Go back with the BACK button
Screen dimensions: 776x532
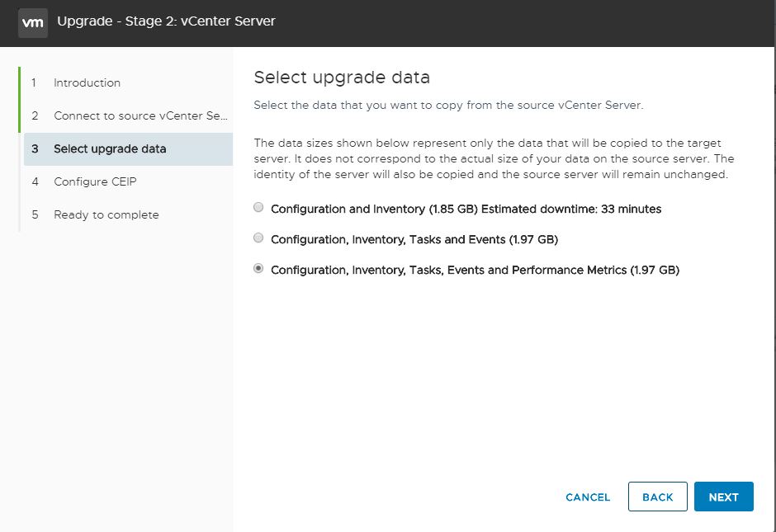(x=658, y=497)
